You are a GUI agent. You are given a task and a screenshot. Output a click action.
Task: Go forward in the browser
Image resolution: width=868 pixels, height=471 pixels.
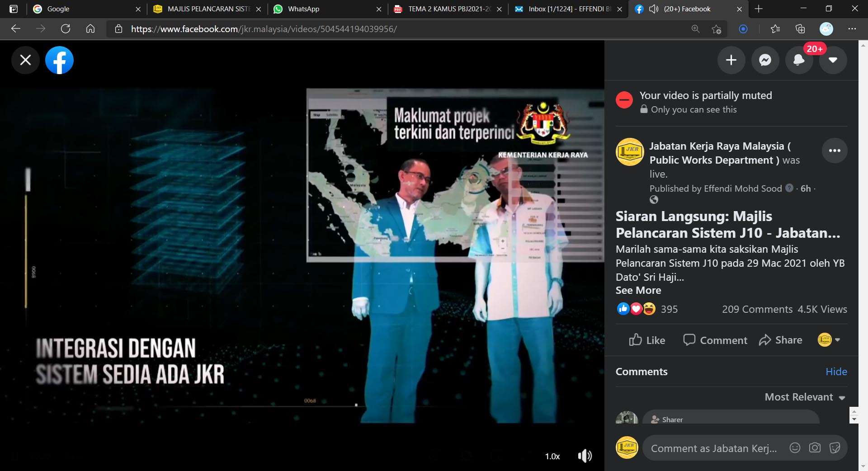(41, 29)
